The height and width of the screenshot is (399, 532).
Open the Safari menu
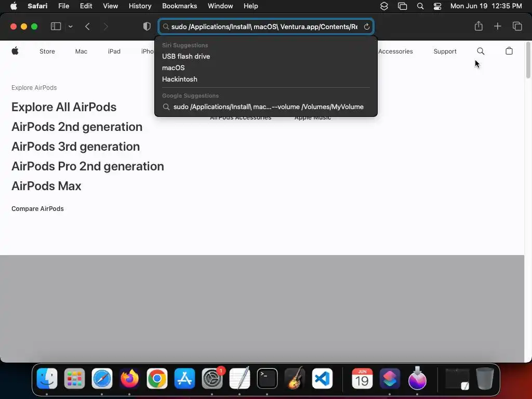(x=37, y=6)
